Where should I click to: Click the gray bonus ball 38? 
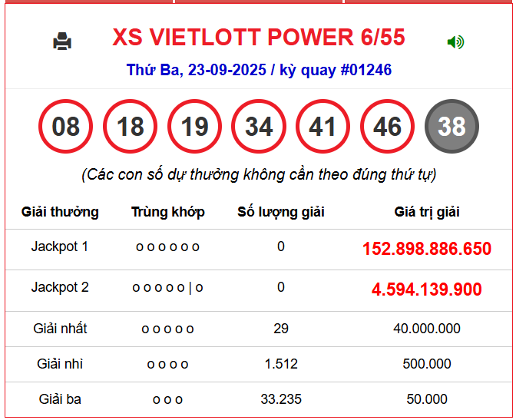tap(451, 126)
